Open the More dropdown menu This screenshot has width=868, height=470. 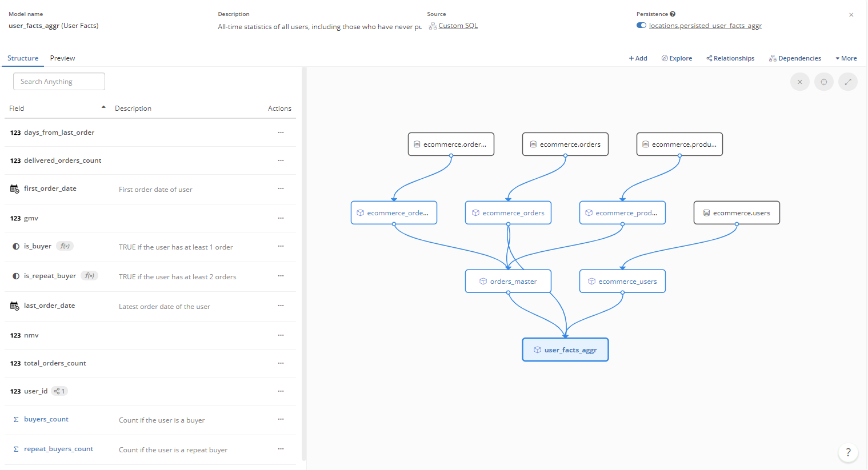846,58
